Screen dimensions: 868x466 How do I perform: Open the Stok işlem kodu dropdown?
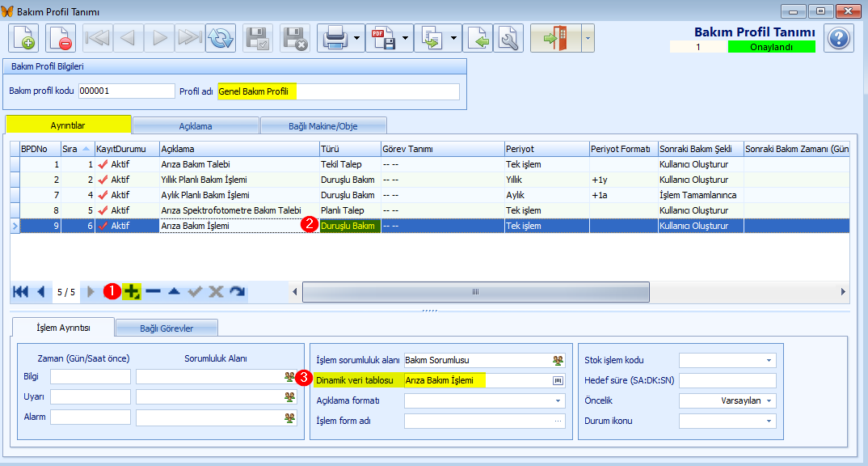[769, 361]
